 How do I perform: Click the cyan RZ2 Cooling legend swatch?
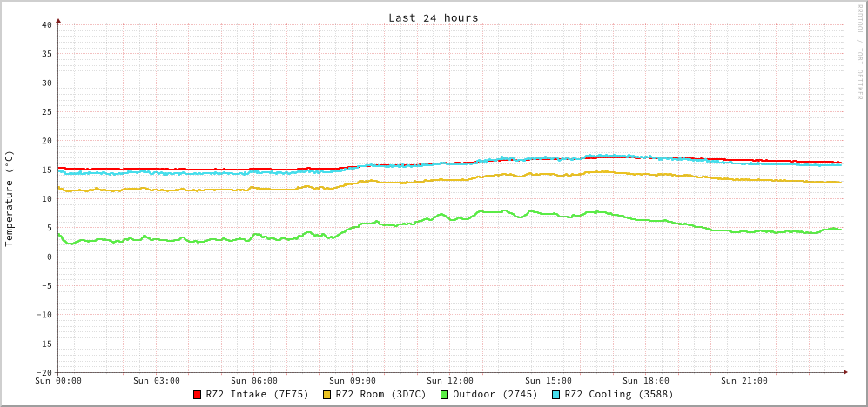point(556,395)
